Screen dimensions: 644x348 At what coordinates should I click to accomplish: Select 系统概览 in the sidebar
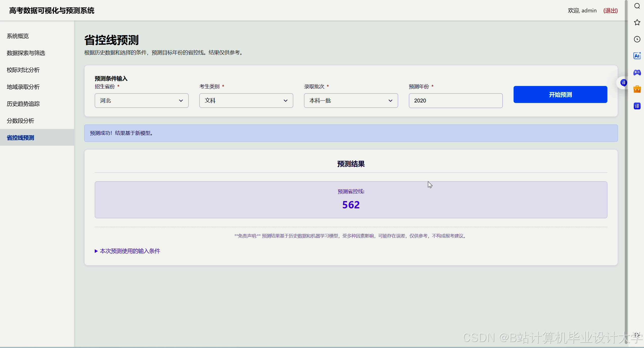click(17, 36)
